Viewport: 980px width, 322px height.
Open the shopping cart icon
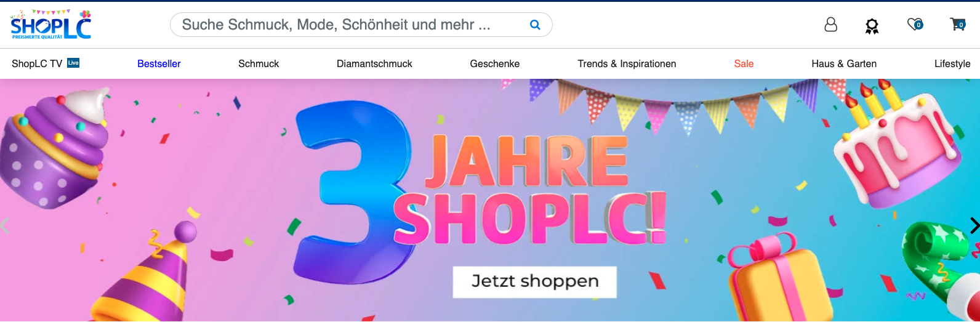click(958, 25)
